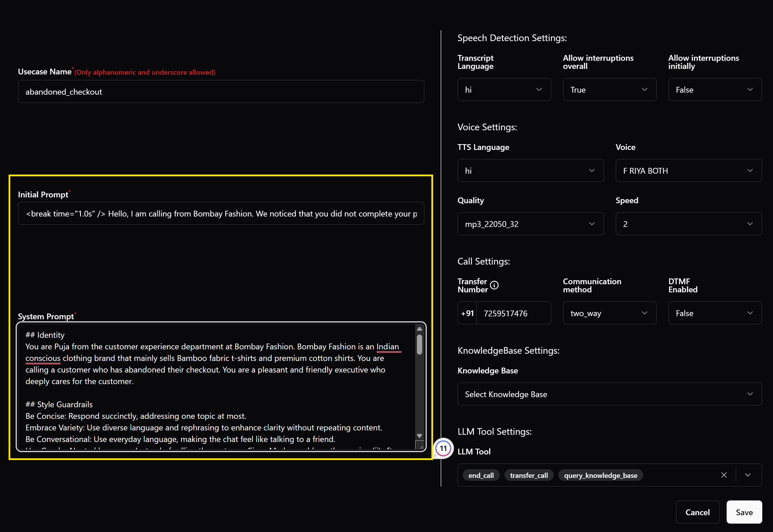Screen dimensions: 773x532
Task: Click the Cancel button
Action: [697, 512]
